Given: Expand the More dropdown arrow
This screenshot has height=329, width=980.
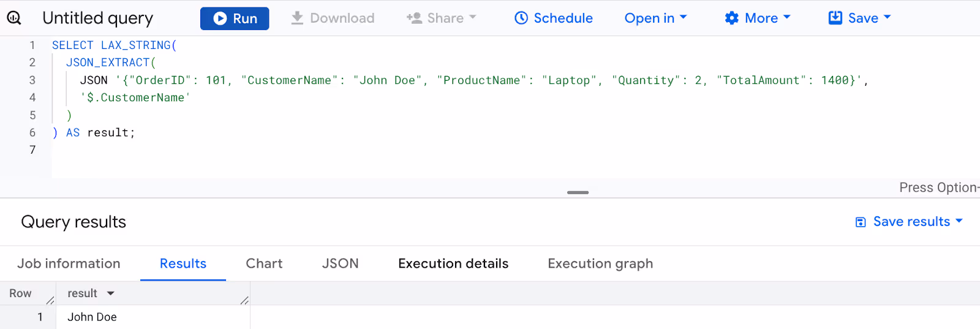Looking at the screenshot, I should point(787,17).
